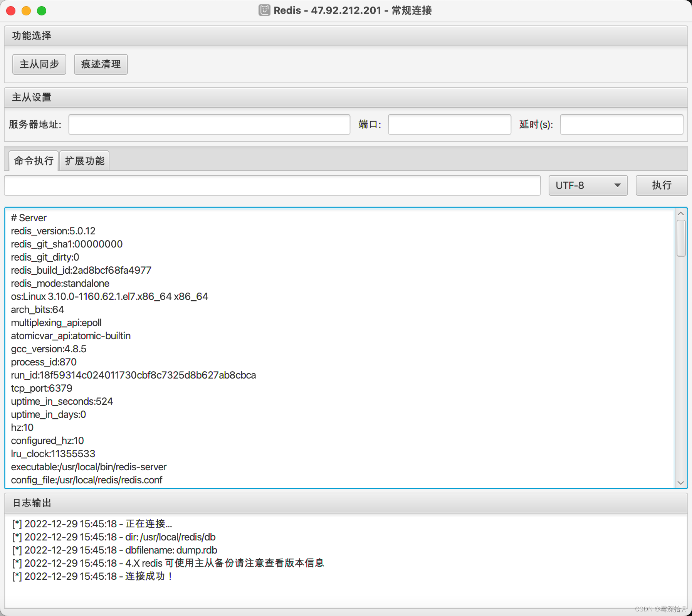Click the output area scrollbar thumb

pos(681,238)
